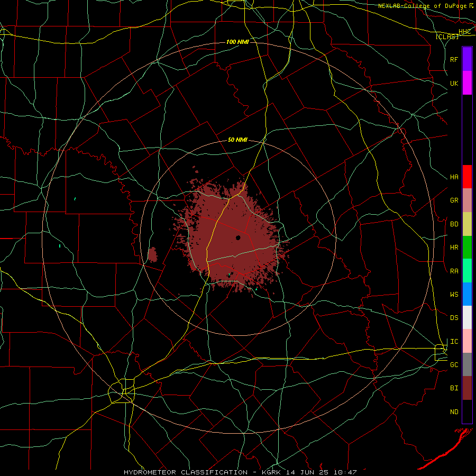Click the GC legend label

(454, 364)
